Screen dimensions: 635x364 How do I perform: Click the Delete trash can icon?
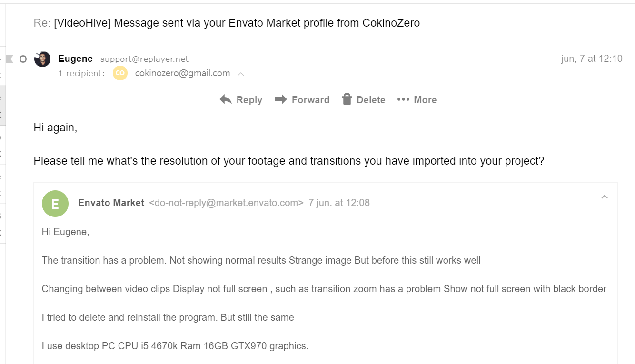[347, 99]
